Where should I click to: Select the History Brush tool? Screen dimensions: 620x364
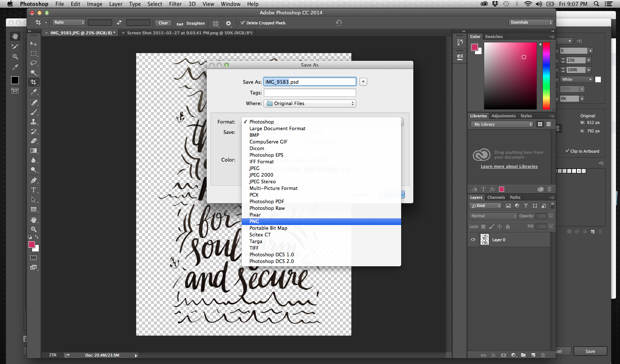pos(34,131)
